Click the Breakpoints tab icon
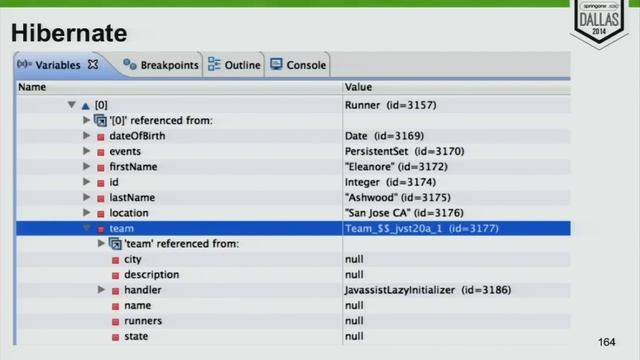640x360 pixels. tap(130, 64)
